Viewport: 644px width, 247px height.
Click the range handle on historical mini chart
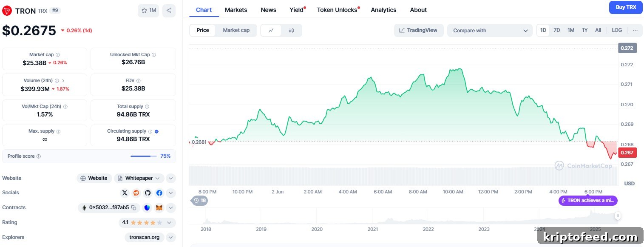(618, 216)
